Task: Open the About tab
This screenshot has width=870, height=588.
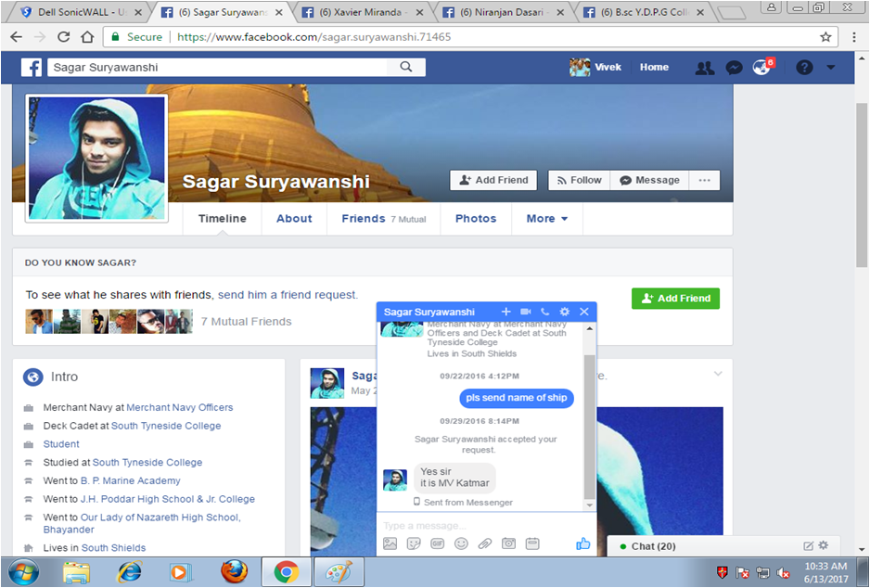Action: [x=294, y=219]
